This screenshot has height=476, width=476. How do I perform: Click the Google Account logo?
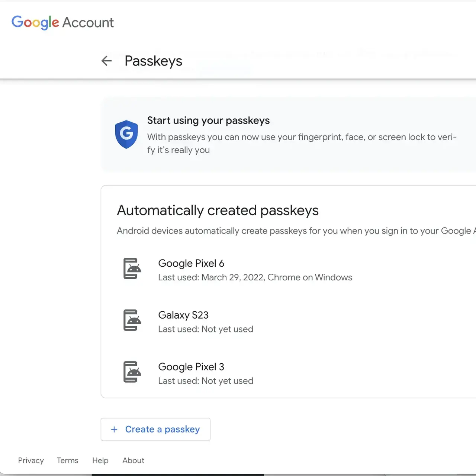point(62,22)
